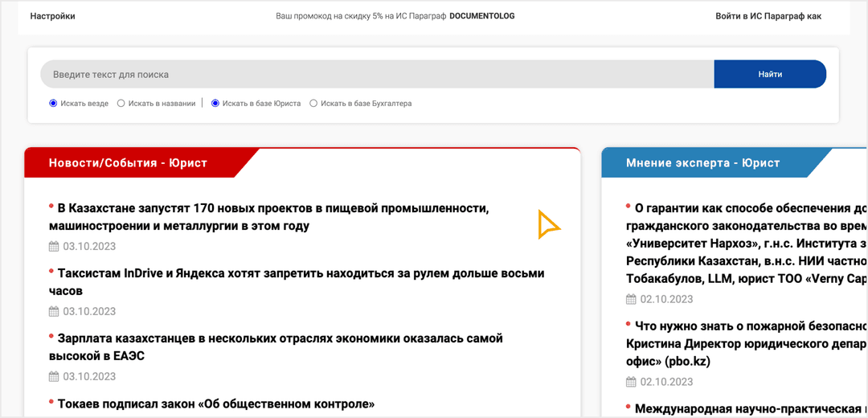Choose 'Искать в базе Юриста' option

tap(215, 104)
